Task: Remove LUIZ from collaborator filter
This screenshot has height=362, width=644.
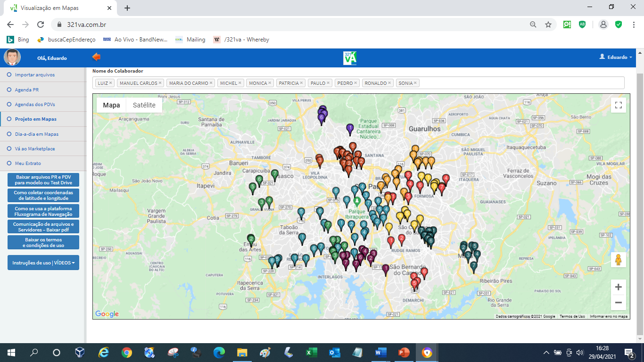Action: pos(111,83)
